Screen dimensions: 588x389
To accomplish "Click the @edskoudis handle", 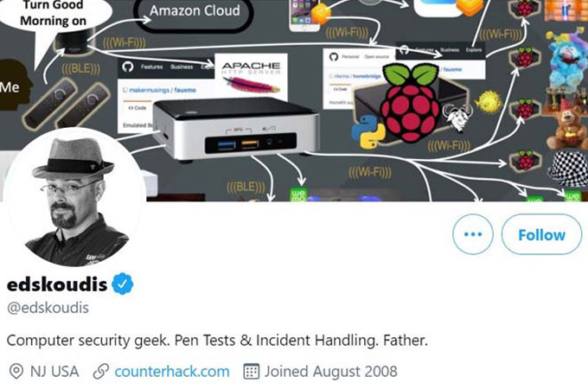I will [x=48, y=308].
